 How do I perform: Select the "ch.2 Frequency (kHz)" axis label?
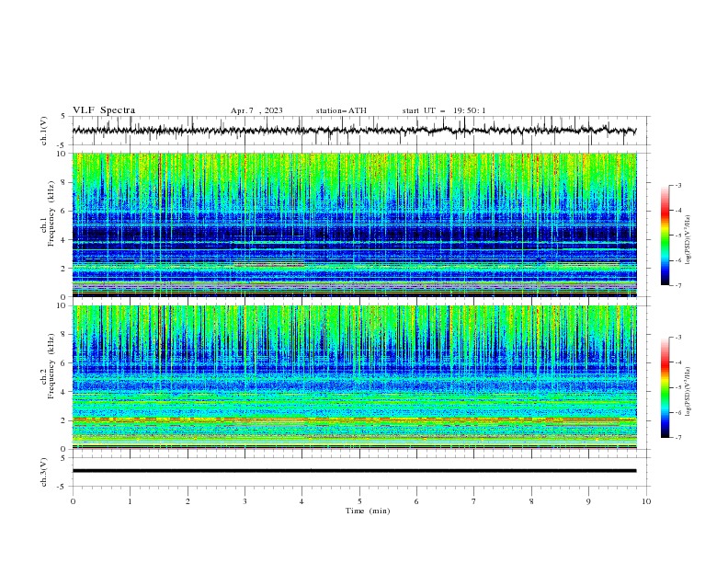click(48, 366)
